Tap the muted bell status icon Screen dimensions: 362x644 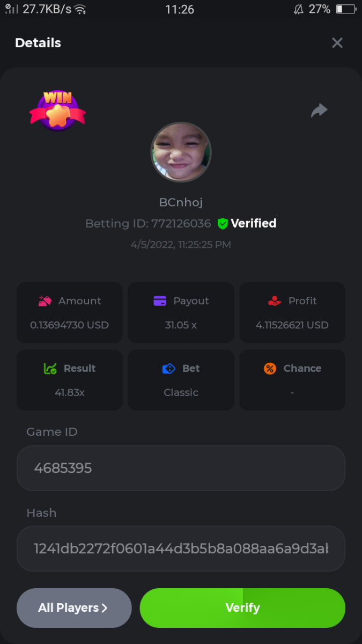point(299,9)
